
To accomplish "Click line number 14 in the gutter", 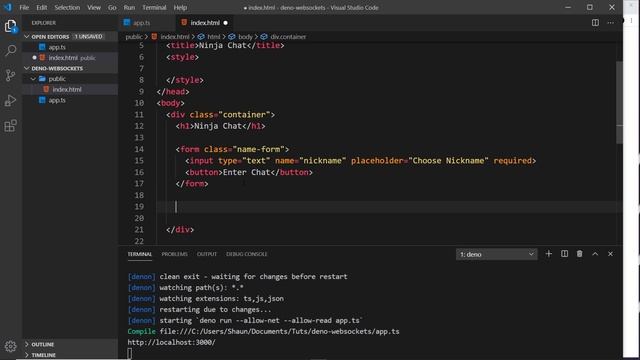I will pos(139,149).
